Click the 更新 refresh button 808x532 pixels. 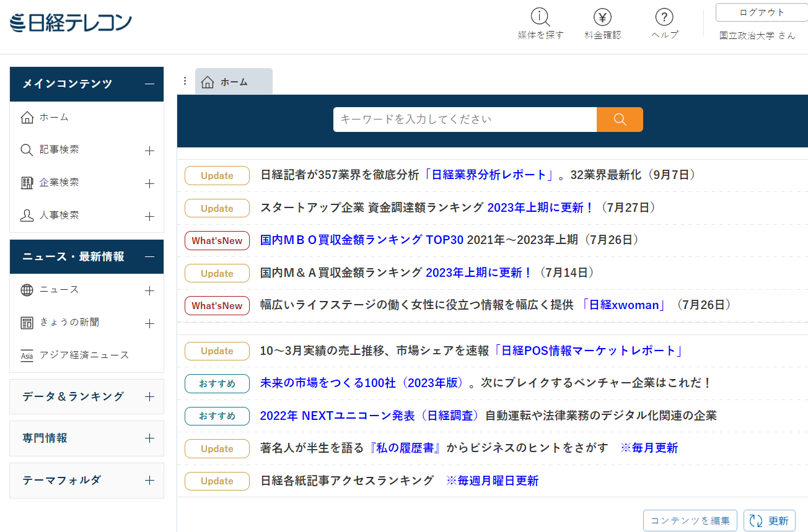(770, 521)
